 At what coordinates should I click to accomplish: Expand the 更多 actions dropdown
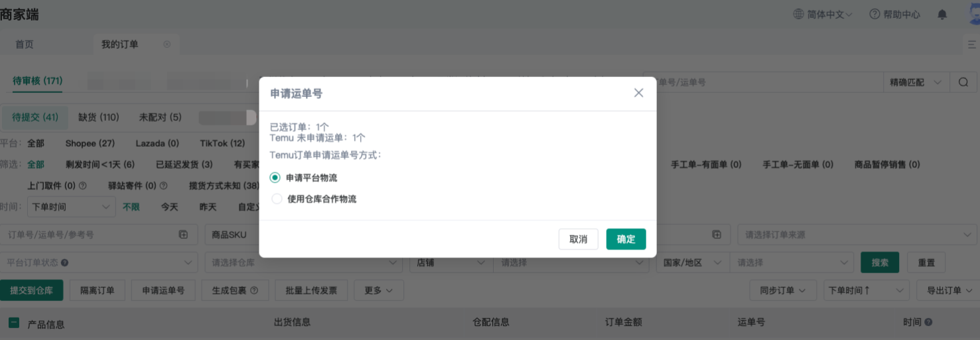point(379,290)
